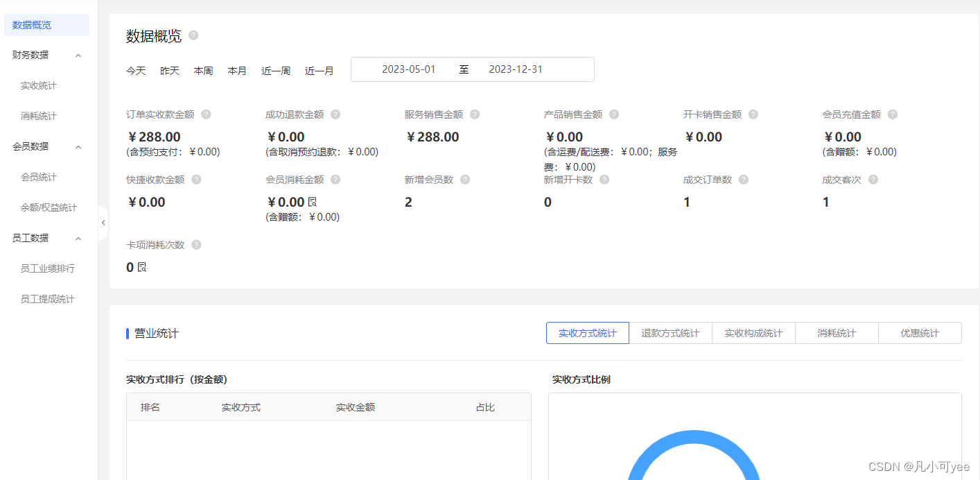Click the ￥288.00 order received amount

[155, 137]
